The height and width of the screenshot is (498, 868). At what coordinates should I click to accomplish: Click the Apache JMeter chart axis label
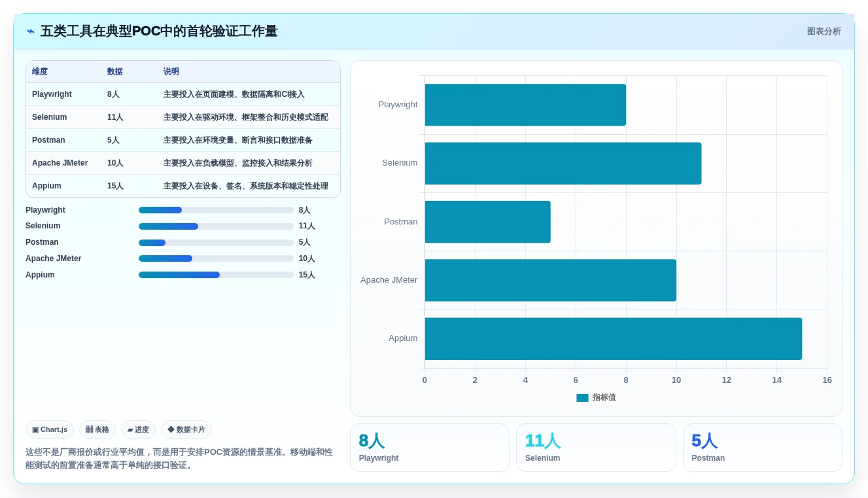coord(389,280)
